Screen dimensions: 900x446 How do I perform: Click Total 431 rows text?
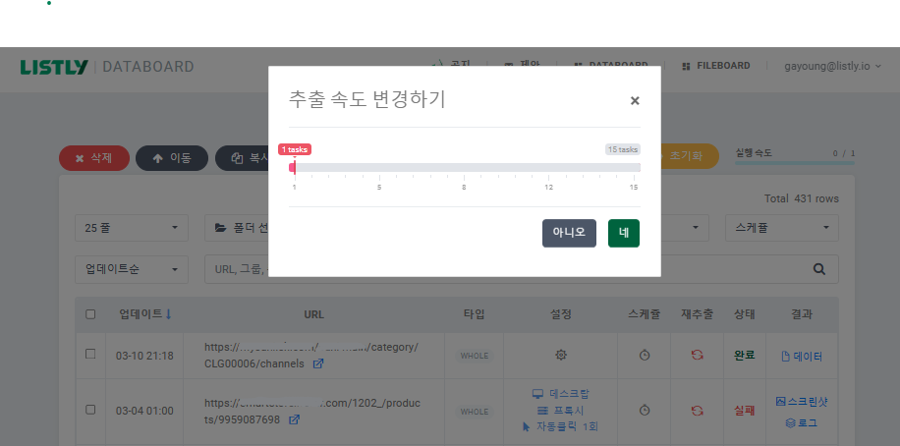coord(801,199)
